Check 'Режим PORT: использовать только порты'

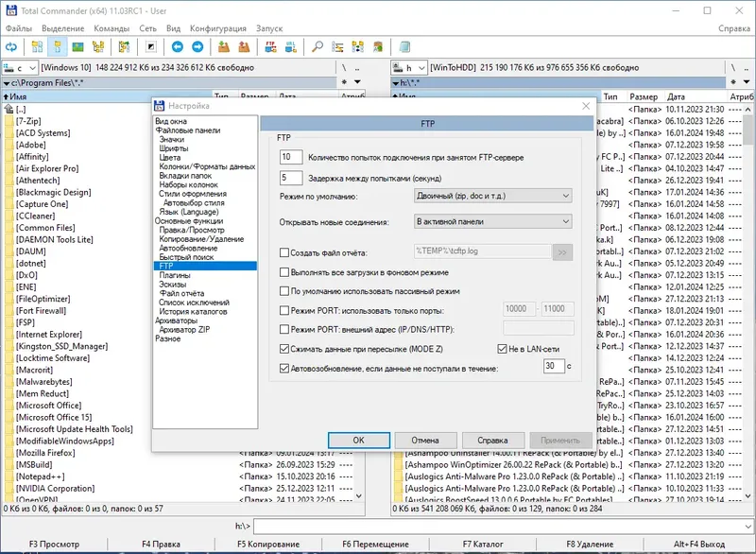click(x=284, y=310)
